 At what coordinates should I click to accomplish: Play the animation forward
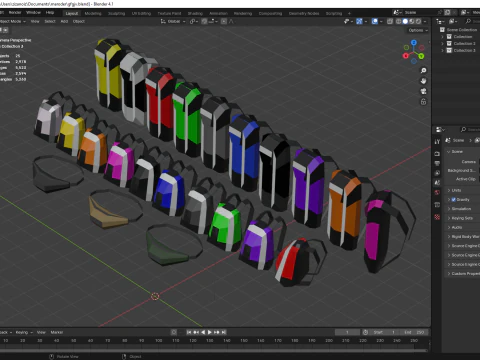tap(210, 332)
